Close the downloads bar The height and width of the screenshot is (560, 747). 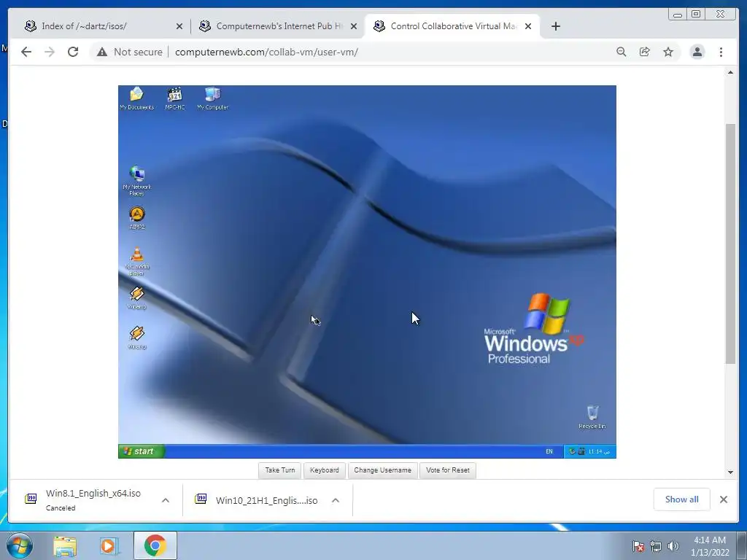tap(723, 499)
